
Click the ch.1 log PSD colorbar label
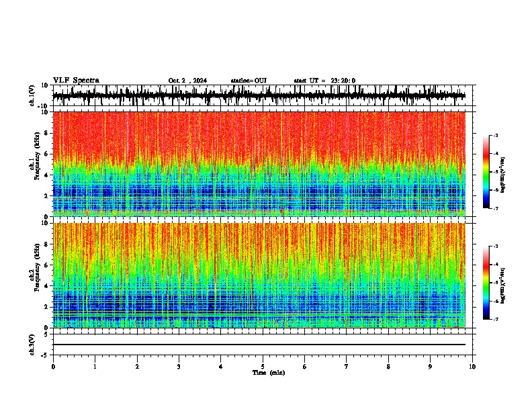503,175
